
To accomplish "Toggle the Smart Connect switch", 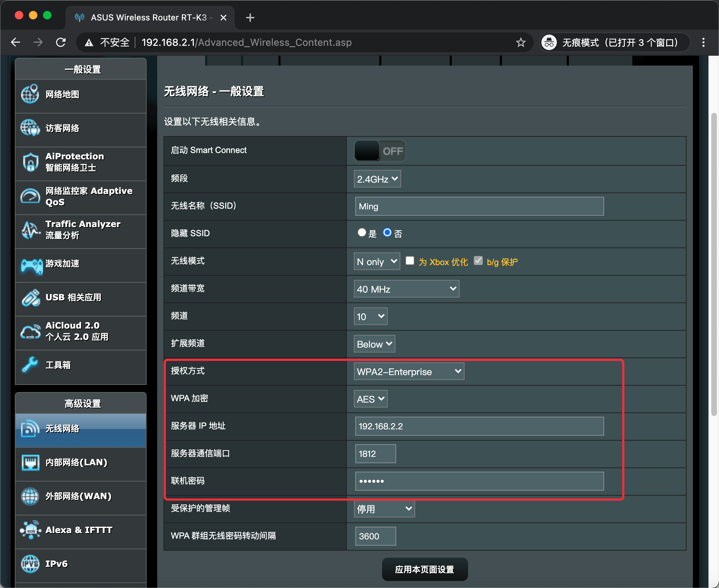I will point(380,151).
